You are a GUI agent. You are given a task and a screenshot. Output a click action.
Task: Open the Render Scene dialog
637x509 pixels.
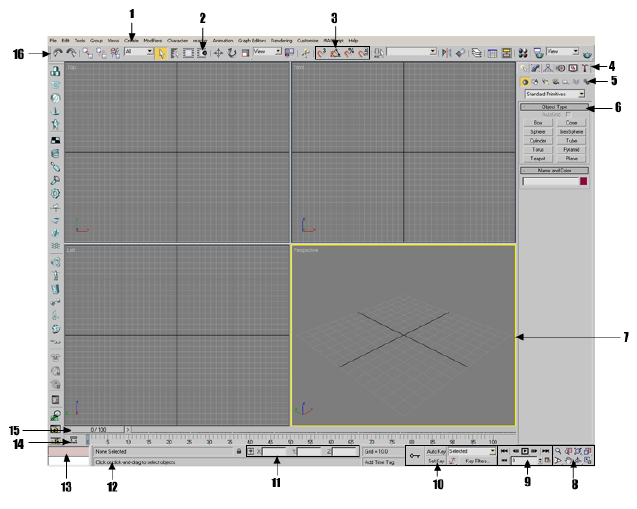pyautogui.click(x=539, y=53)
